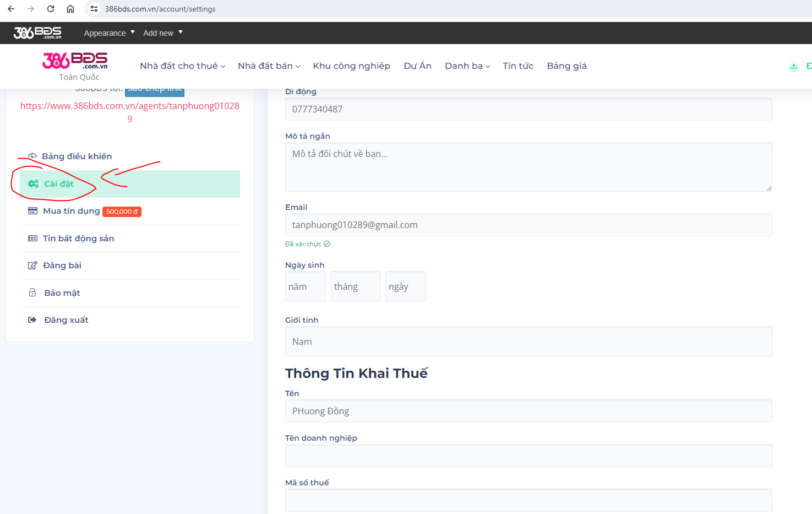Open the Appearance dropdown in the admin bar
The image size is (812, 514).
[x=109, y=33]
